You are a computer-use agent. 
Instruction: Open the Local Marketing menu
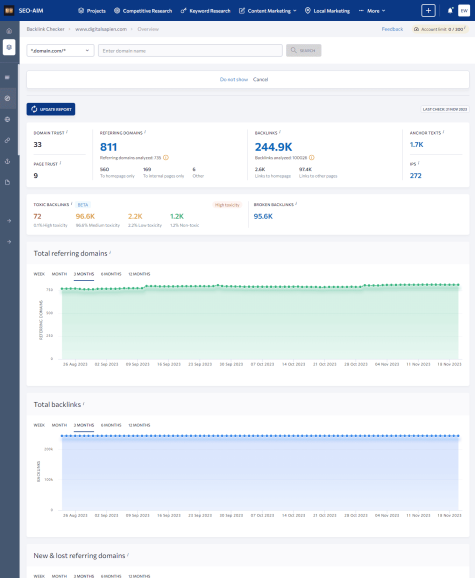point(327,11)
